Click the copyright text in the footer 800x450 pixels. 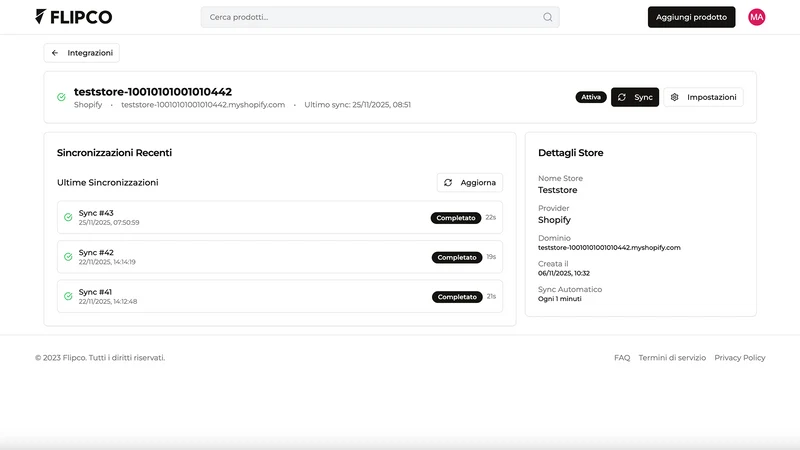(100, 358)
